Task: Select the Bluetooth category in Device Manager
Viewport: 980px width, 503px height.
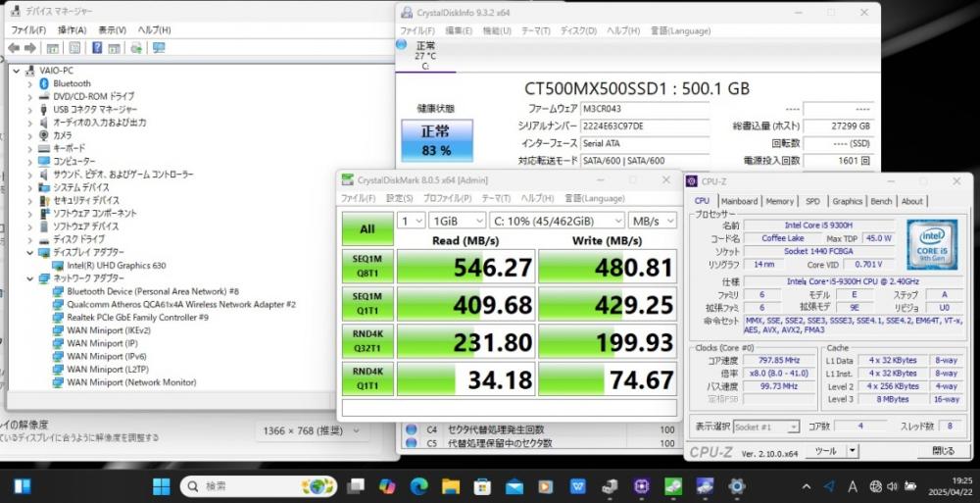Action: (x=72, y=83)
